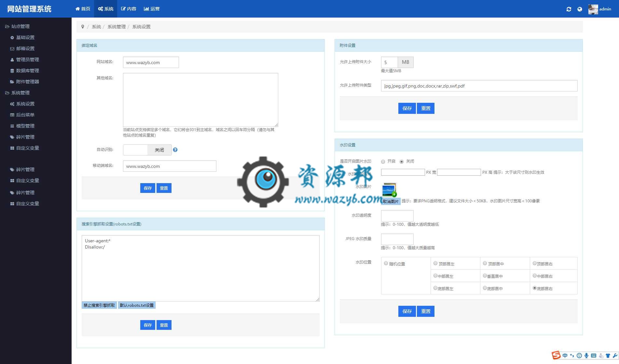Viewport: 619px width, 364px height.
Task: Click 取消图片 button
Action: point(391,201)
